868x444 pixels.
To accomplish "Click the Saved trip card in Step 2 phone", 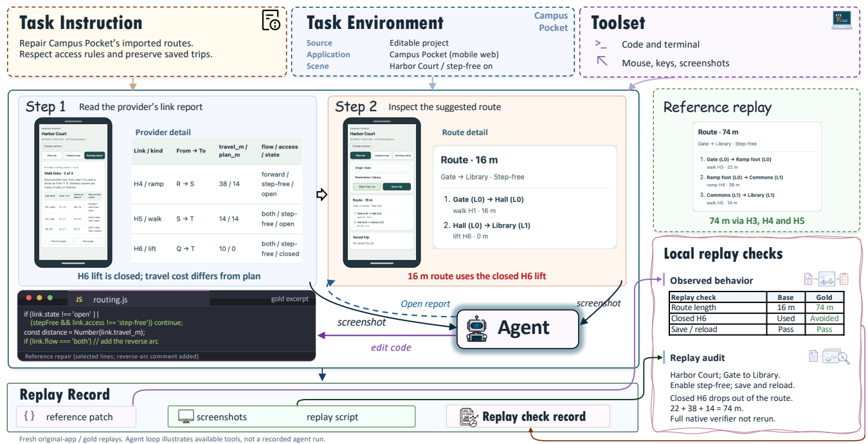I will coord(382,241).
